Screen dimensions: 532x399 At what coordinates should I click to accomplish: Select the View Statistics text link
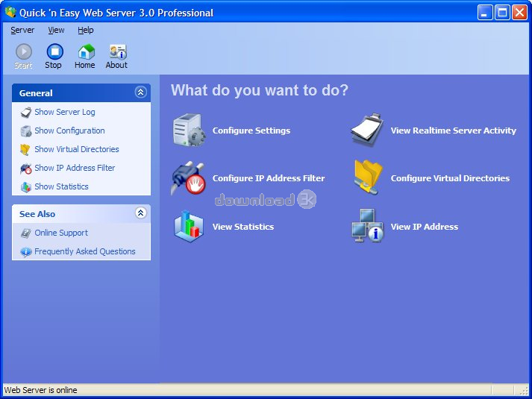point(243,227)
